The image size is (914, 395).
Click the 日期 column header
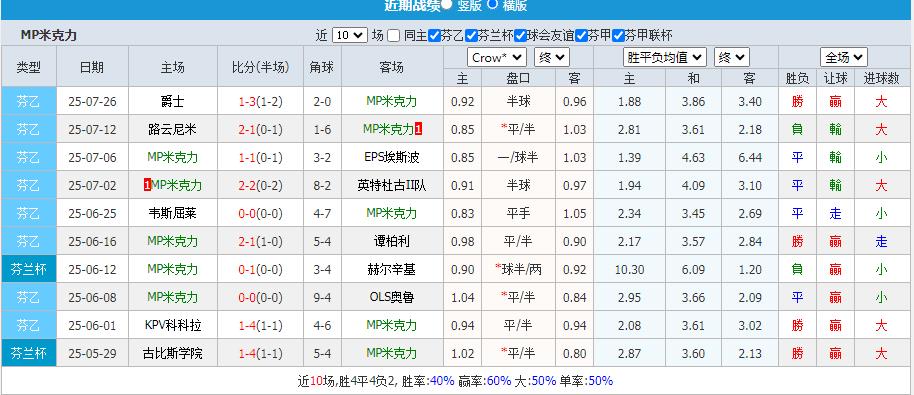92,67
